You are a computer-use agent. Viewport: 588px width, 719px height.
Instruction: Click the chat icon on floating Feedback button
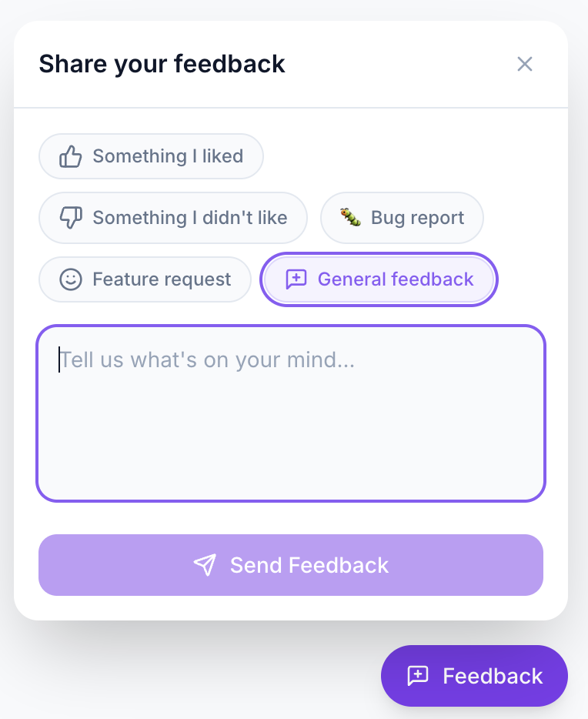418,676
